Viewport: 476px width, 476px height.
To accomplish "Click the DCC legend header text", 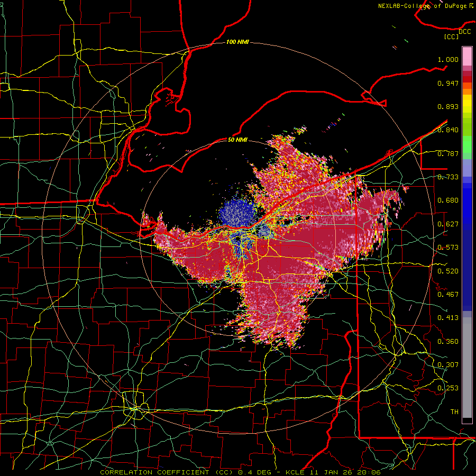I will click(464, 32).
